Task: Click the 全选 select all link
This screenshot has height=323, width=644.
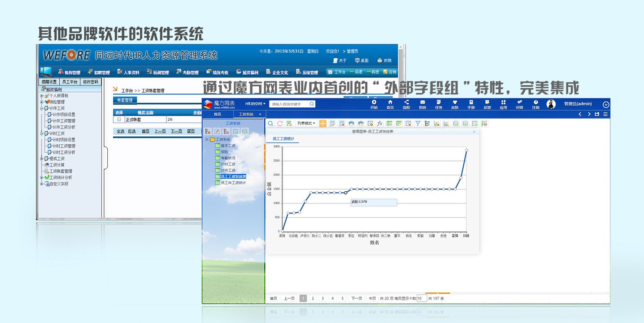Action: click(x=120, y=131)
